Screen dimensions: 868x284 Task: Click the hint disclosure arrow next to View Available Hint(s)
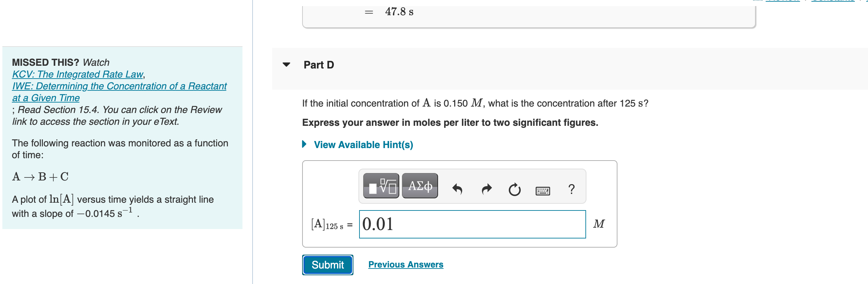pyautogui.click(x=304, y=144)
